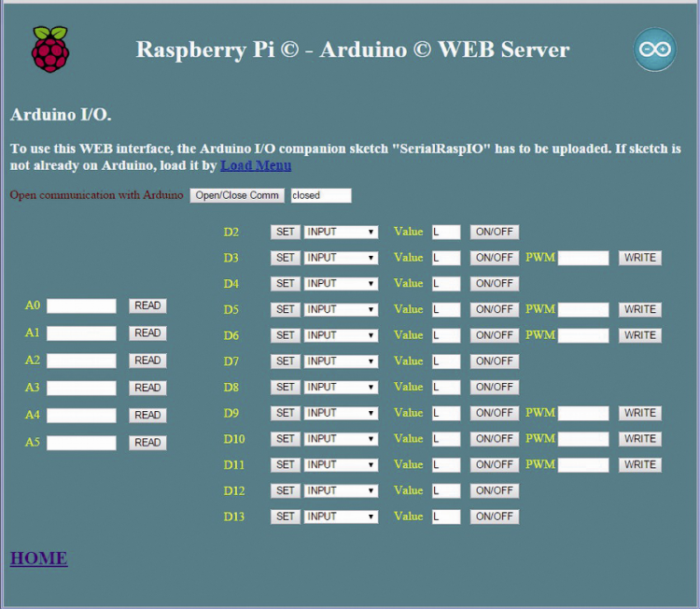This screenshot has height=609, width=700.
Task: Focus the D13 Value field
Action: click(446, 517)
